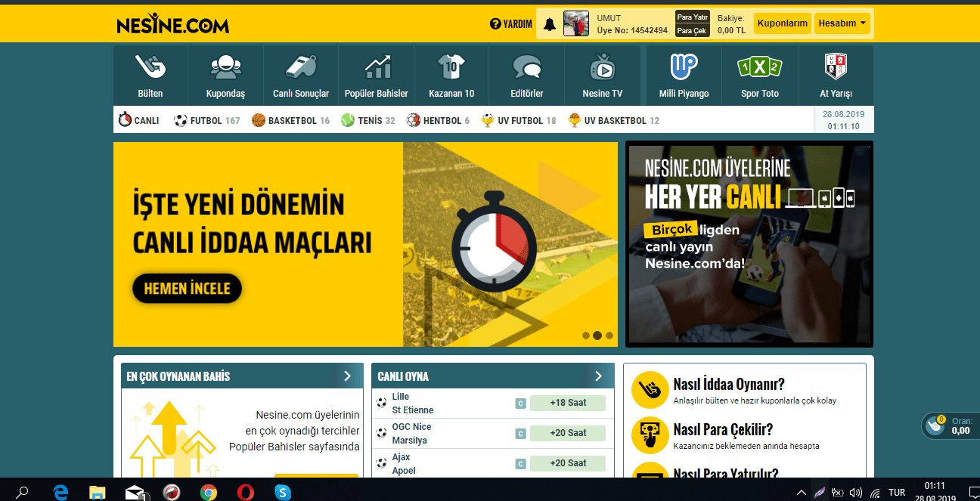Viewport: 980px width, 501px height.
Task: Open Kupondaş community icon
Action: (x=225, y=66)
